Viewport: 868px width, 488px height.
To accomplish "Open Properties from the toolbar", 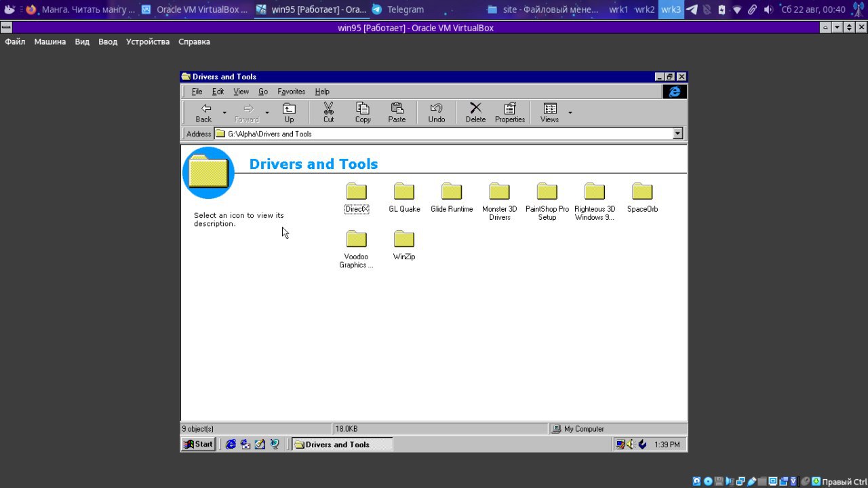I will pos(510,113).
